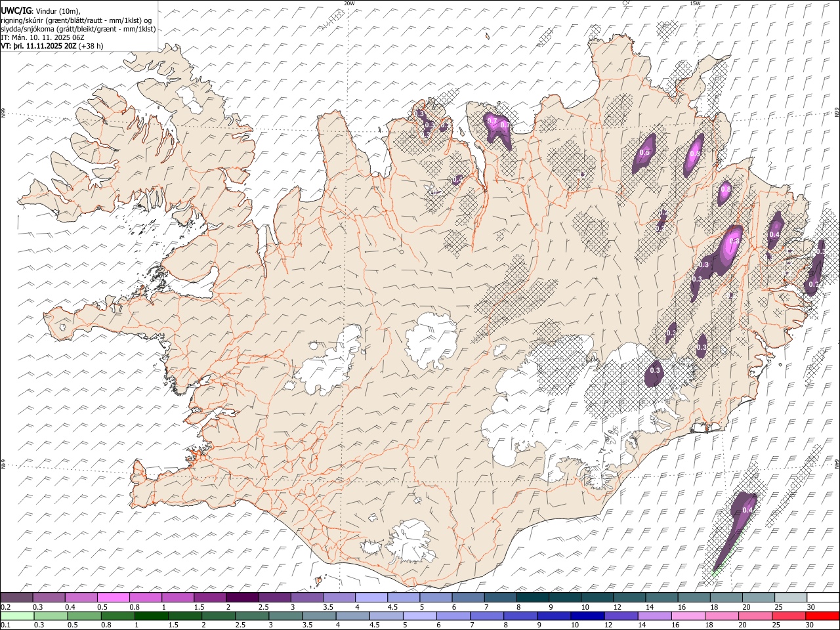The height and width of the screenshot is (630, 840).
Task: Click the 0.3 swatch in upper purple legend row
Action: click(49, 598)
